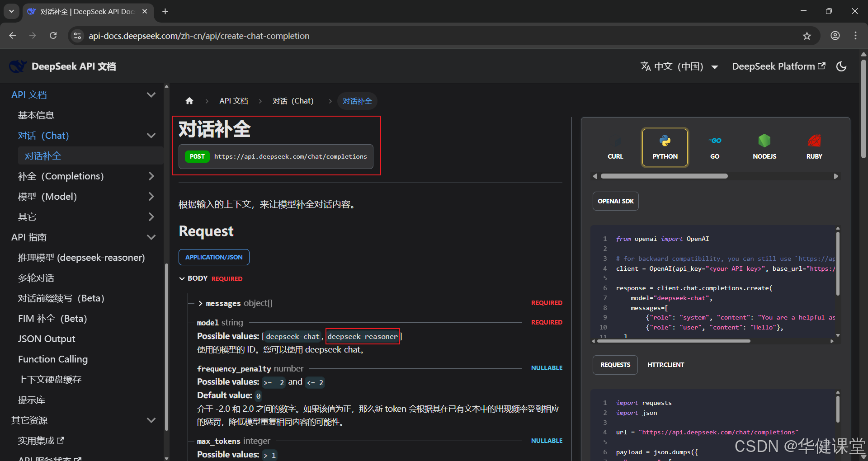The image size is (868, 461).
Task: Open 推理模型 (deepseek-reasoner) guide
Action: point(81,258)
